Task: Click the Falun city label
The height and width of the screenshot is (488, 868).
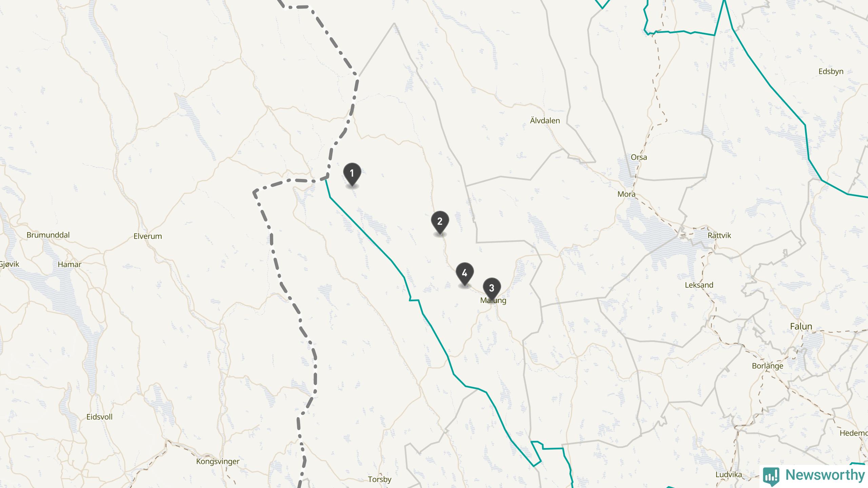Action: click(801, 326)
